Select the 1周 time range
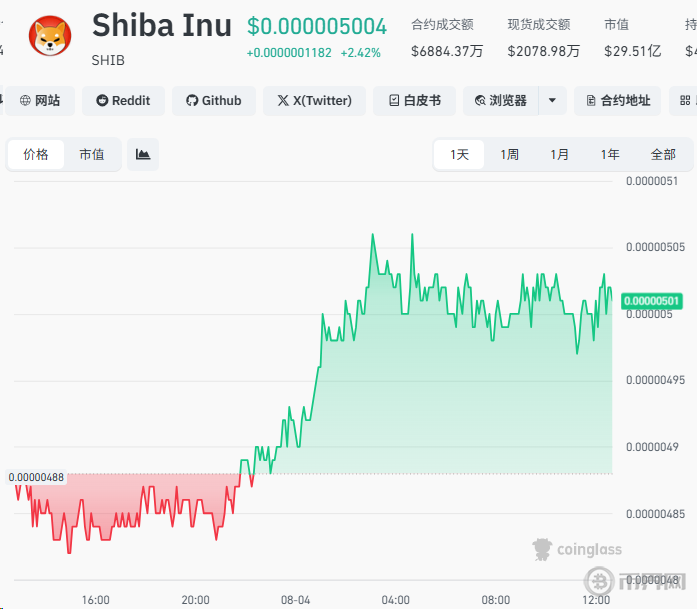The image size is (697, 609). coord(509,154)
